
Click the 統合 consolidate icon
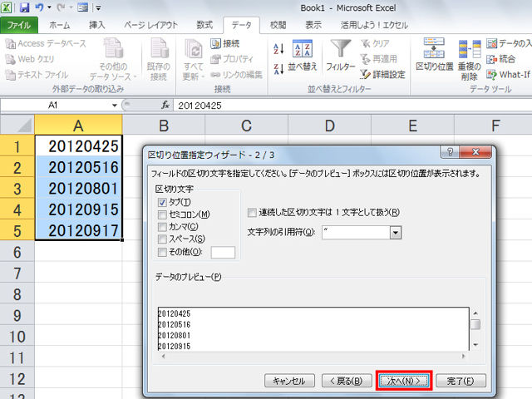[491, 59]
